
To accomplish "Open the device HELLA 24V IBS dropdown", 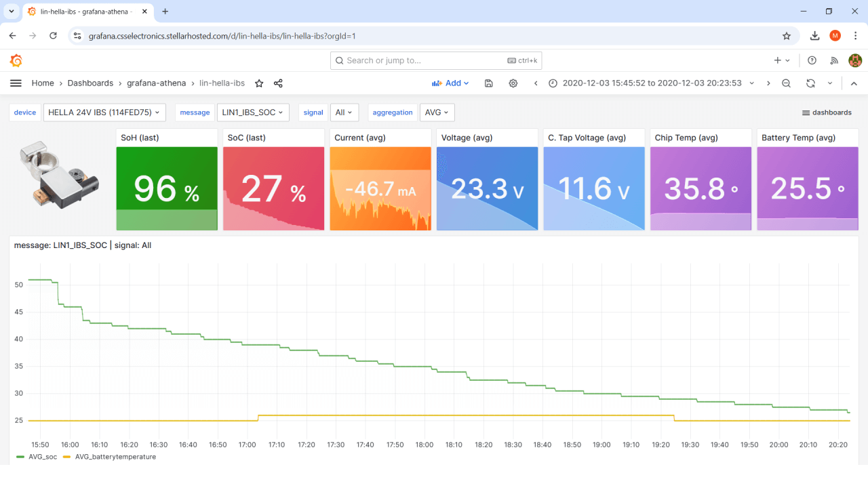I will [104, 113].
